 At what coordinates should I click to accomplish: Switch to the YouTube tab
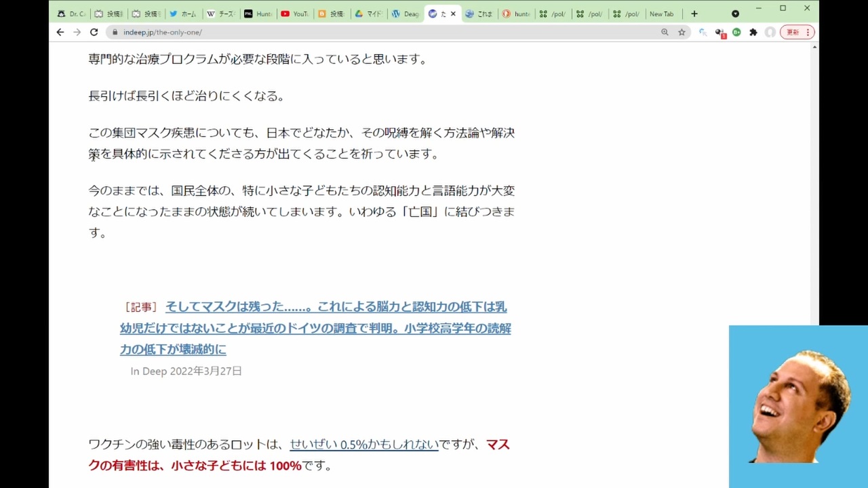pyautogui.click(x=294, y=14)
